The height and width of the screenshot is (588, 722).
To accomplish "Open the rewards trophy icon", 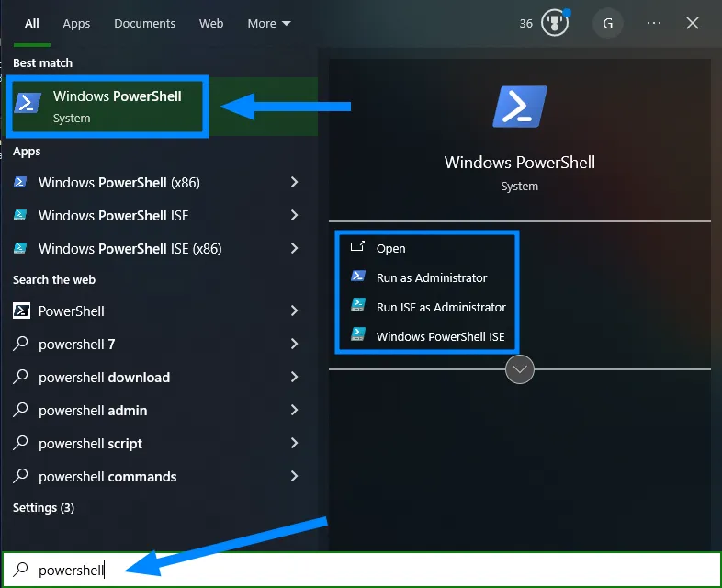I will click(x=555, y=23).
